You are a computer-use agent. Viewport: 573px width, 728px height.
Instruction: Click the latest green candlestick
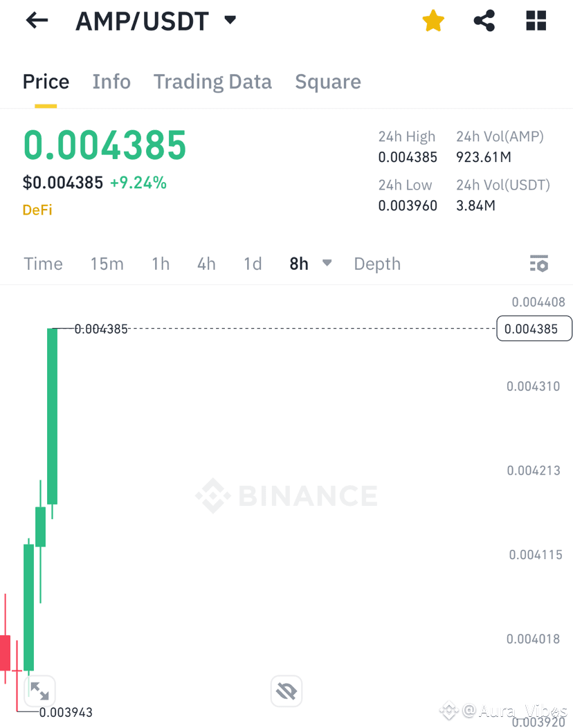[52, 416]
